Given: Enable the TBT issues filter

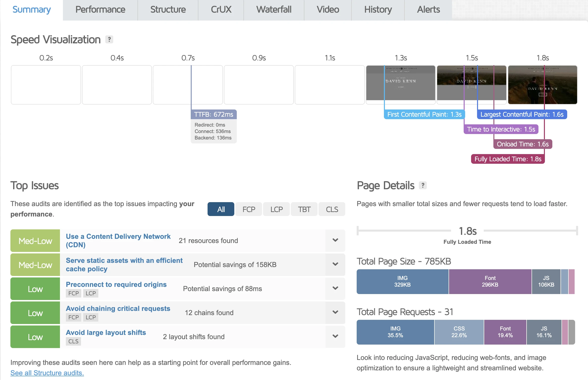Looking at the screenshot, I should coord(304,209).
